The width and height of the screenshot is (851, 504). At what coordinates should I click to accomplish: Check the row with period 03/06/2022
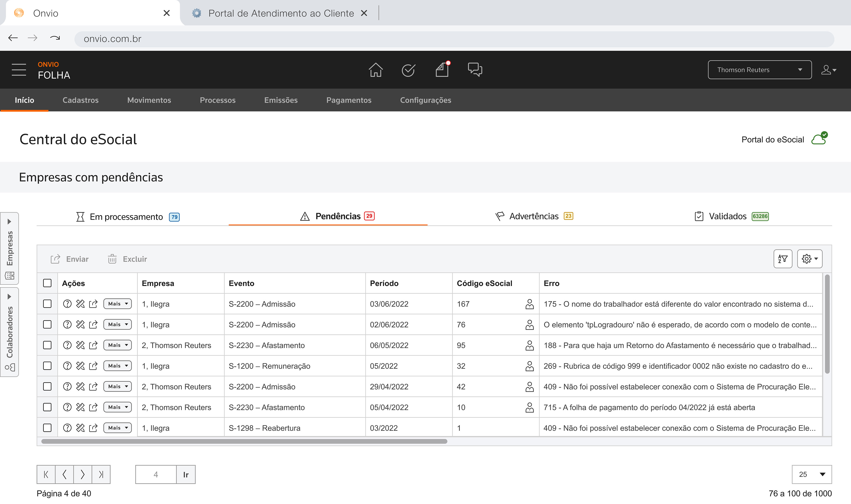click(x=47, y=304)
